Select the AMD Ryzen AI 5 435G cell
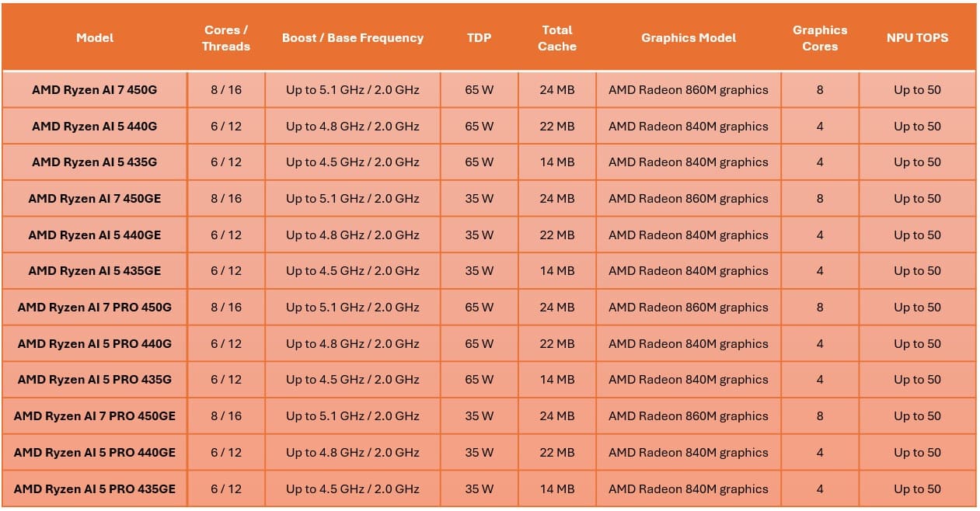This screenshot has width=980, height=511. [95, 162]
